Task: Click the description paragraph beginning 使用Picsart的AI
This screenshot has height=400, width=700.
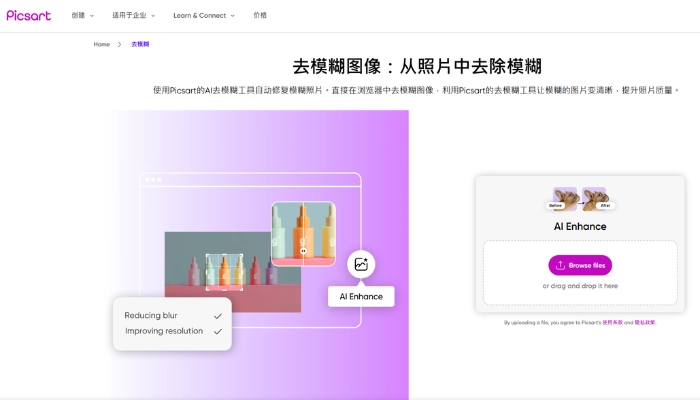Action: pyautogui.click(x=416, y=90)
